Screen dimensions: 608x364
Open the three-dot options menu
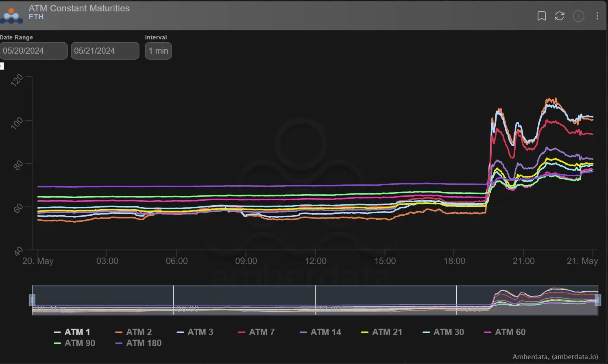click(597, 16)
